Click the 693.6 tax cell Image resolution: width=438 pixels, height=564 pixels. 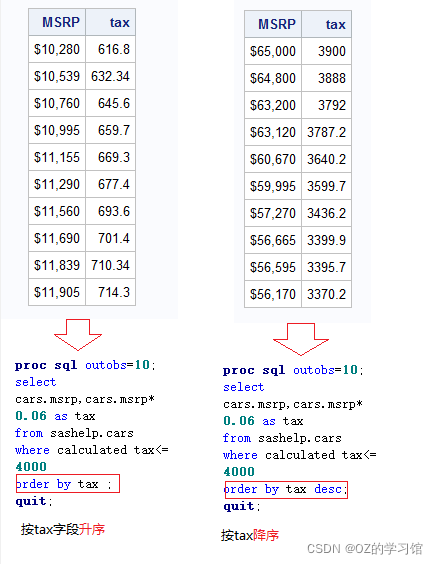[x=110, y=211]
